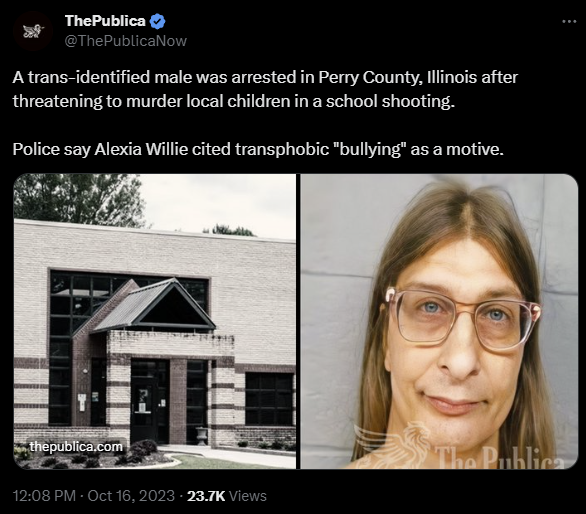Click the eyeglasses in the right photo
Image resolution: width=586 pixels, height=514 pixels.
[x=463, y=318]
